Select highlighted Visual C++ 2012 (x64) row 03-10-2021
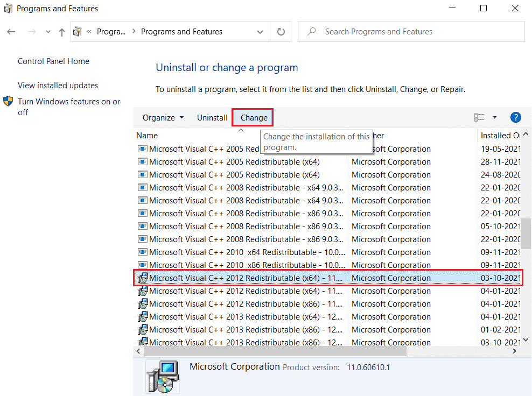Viewport: 532px width, 396px height. coord(328,278)
